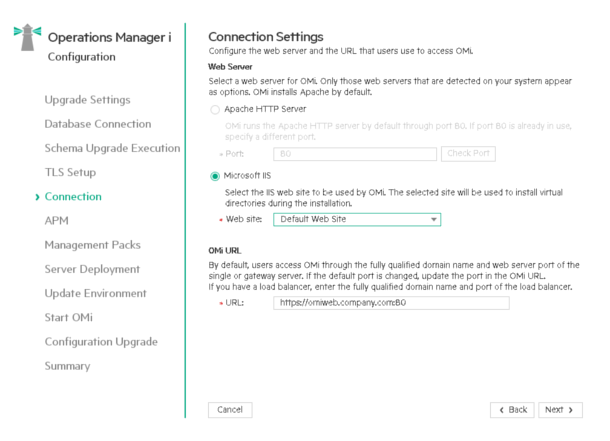Viewport: 610px width, 441px height.
Task: Go to Update Environment step
Action: click(96, 293)
